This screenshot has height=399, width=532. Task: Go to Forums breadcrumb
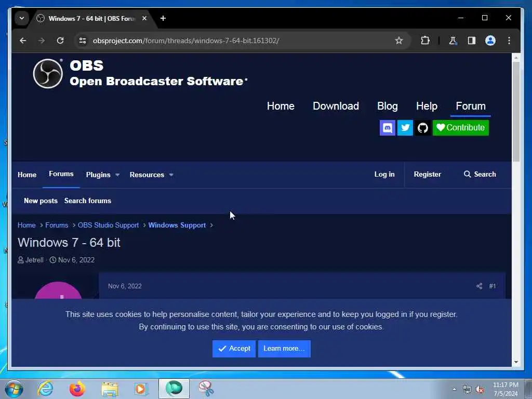click(57, 225)
